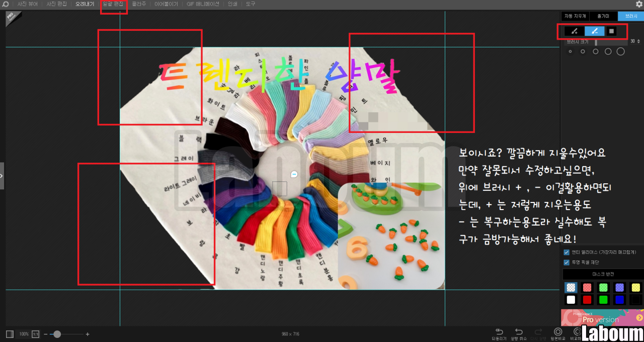Open the 사진 편집 tab
Image resolution: width=644 pixels, height=342 pixels.
tap(56, 4)
